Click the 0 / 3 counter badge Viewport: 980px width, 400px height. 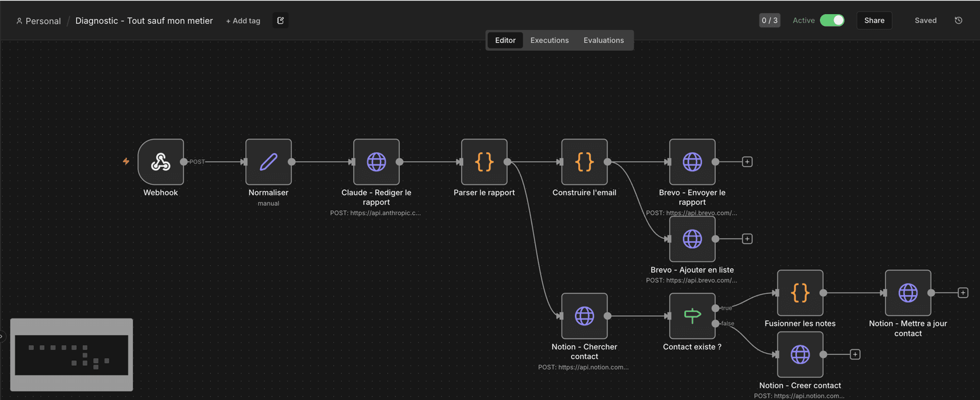770,20
